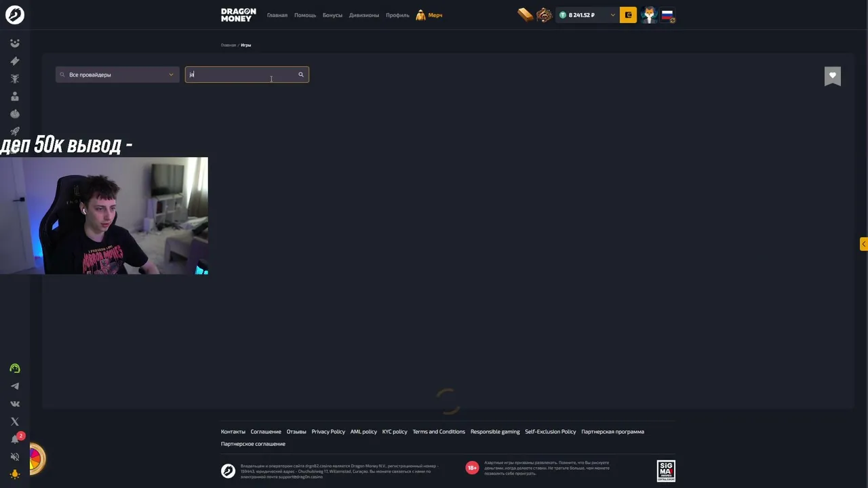
Task: Open the gold bar bonus icon
Action: [x=526, y=15]
